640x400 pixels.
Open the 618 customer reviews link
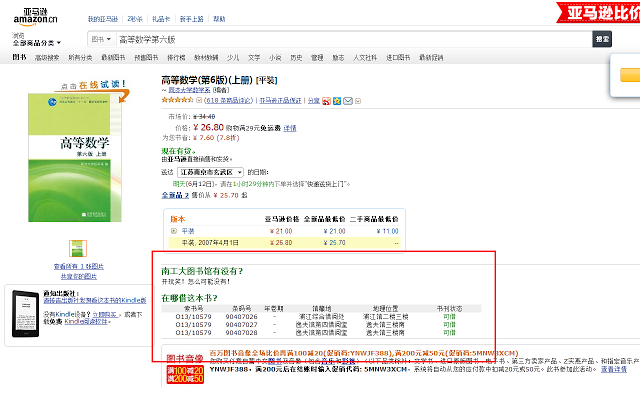pos(228,101)
